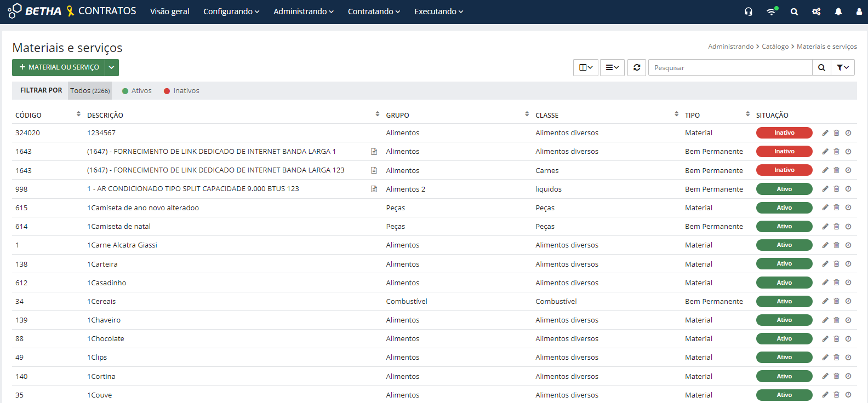Click the liquidos class cell

pyautogui.click(x=549, y=189)
